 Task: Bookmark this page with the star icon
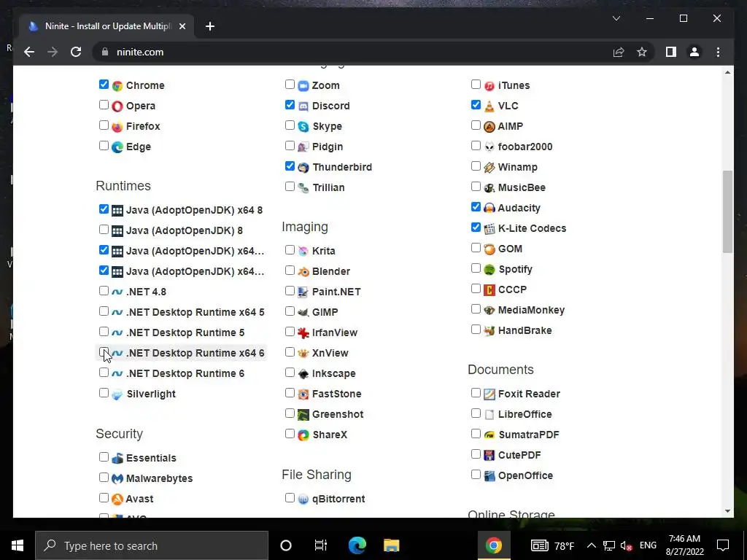point(642,52)
